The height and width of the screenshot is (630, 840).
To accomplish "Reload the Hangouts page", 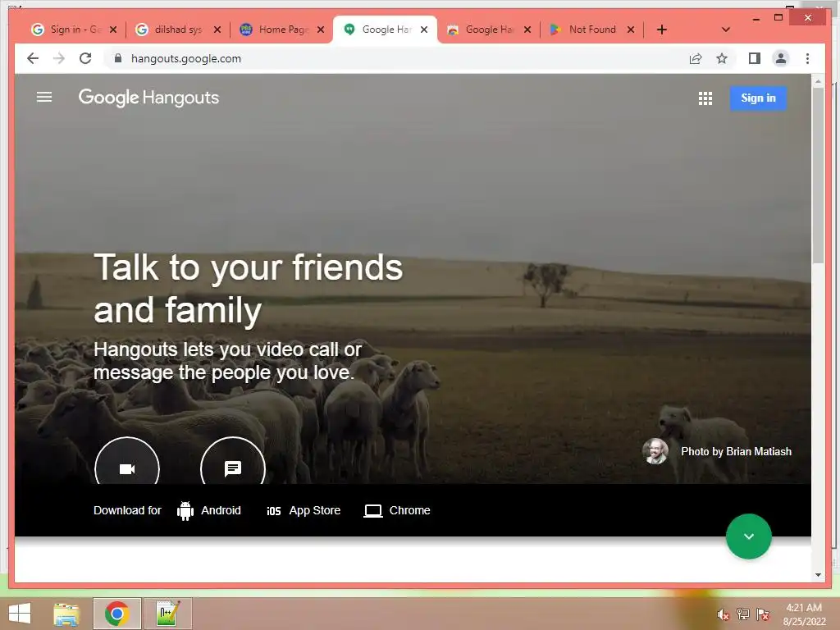I will click(85, 58).
